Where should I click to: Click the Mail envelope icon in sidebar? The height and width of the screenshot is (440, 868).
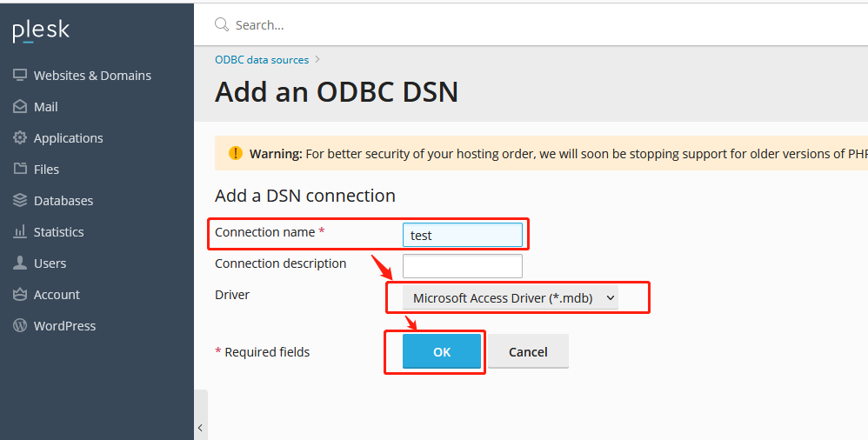click(x=20, y=107)
